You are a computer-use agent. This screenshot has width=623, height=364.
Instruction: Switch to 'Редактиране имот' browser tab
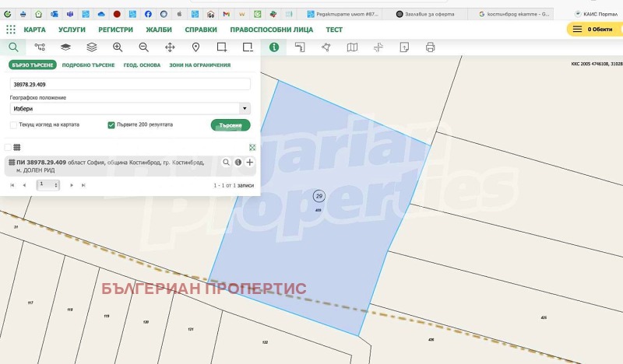click(343, 14)
